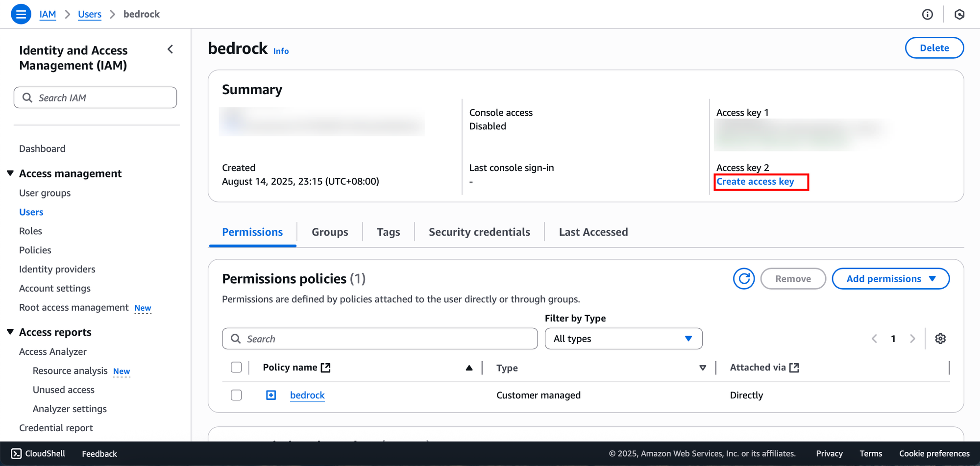Click the external link icon beside Attached via
Image resolution: width=980 pixels, height=466 pixels.
pos(794,368)
